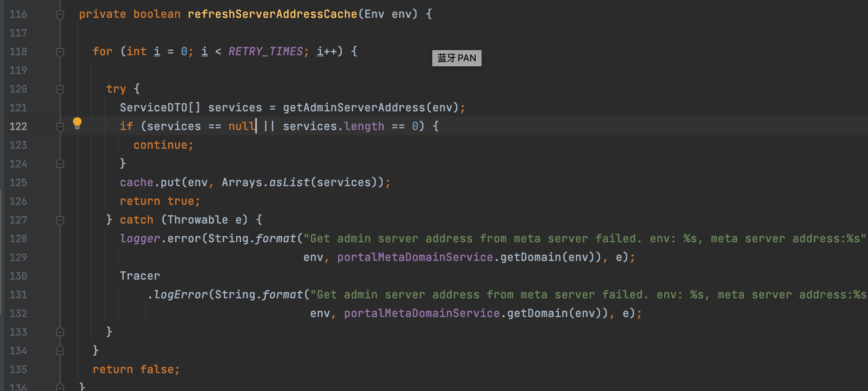Viewport: 868px width, 391px height.
Task: Fold the if statement on line 122
Action: coord(60,127)
